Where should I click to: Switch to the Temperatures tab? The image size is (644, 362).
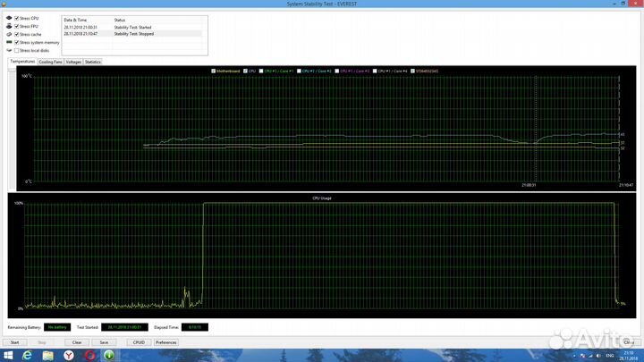(22, 61)
